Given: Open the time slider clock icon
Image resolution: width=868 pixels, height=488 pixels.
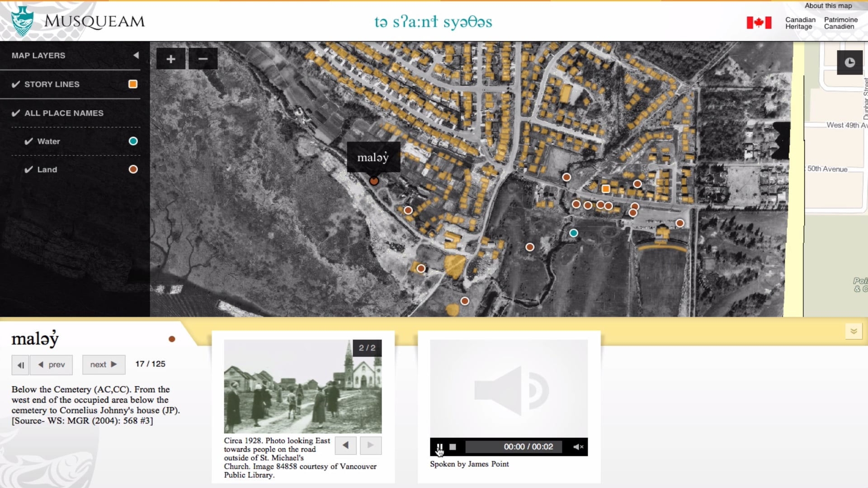Looking at the screenshot, I should (x=850, y=62).
